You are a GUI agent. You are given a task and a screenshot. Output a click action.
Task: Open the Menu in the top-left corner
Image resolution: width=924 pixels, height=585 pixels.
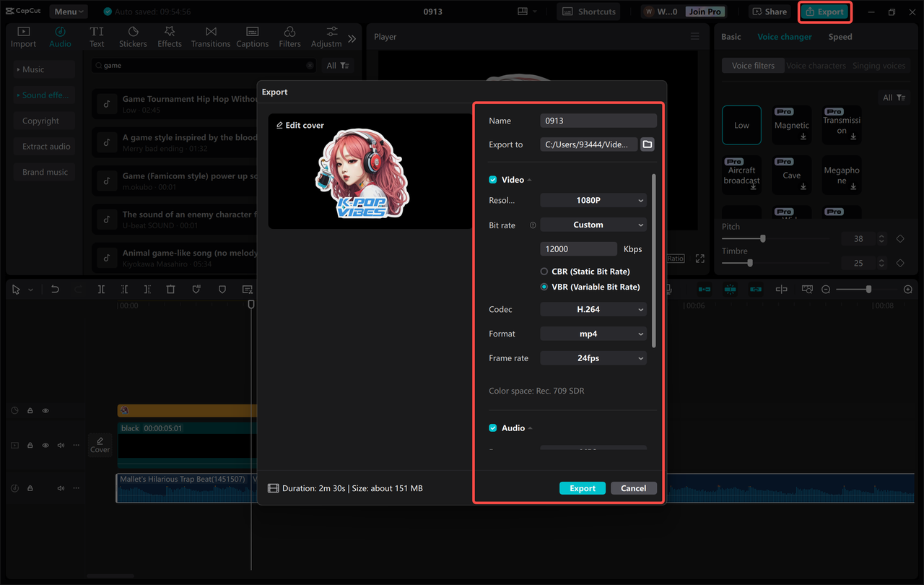click(x=68, y=11)
